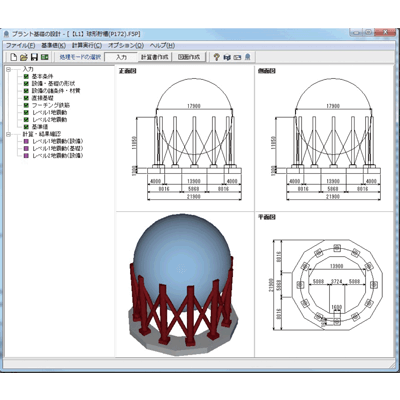
Task: Collapse the 入力 tree node
Action: [x=8, y=69]
